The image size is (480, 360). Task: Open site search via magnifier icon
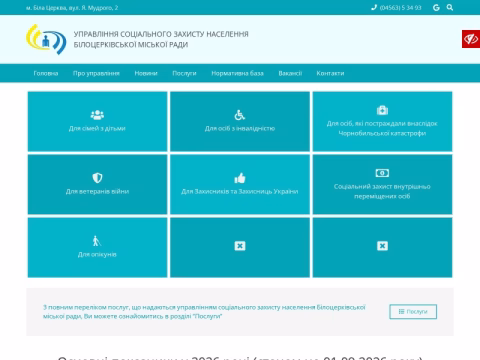pyautogui.click(x=450, y=7)
